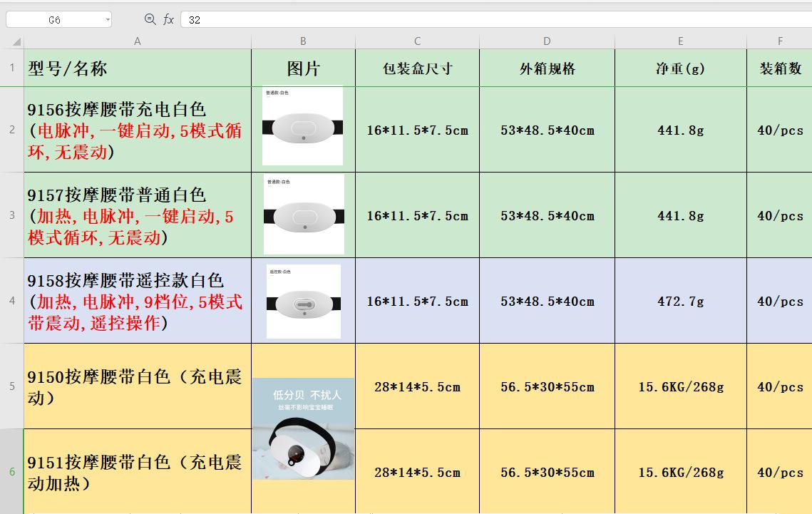812x514 pixels.
Task: Select 441.8g in the 9157 row
Action: (x=680, y=215)
